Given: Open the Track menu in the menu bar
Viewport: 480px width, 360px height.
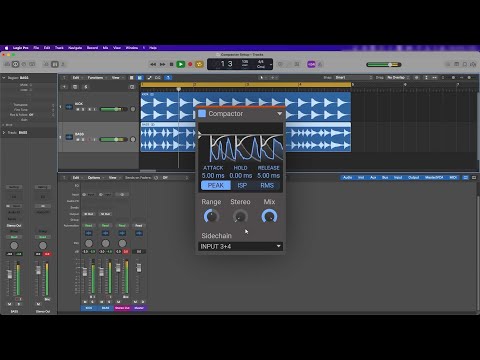Looking at the screenshot, I should pyautogui.click(x=59, y=48).
